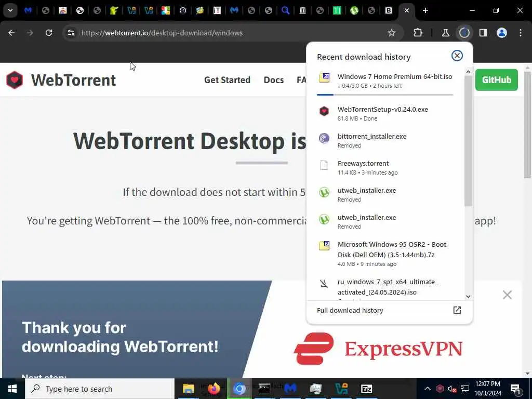532x399 pixels.
Task: Select WebTorrentSetup-v0.24.0.exe download entry
Action: [x=385, y=114]
